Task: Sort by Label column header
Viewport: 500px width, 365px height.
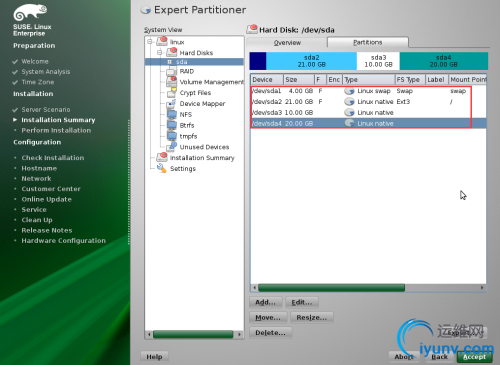Action: click(x=437, y=80)
